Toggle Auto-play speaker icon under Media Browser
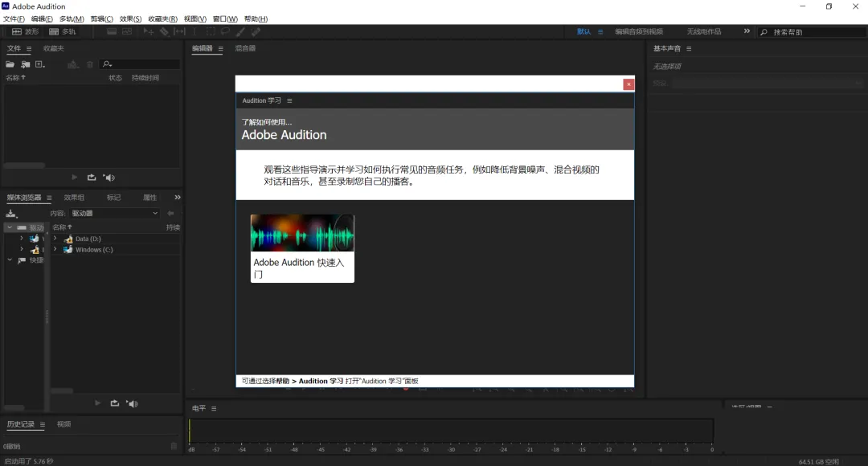 [133, 403]
